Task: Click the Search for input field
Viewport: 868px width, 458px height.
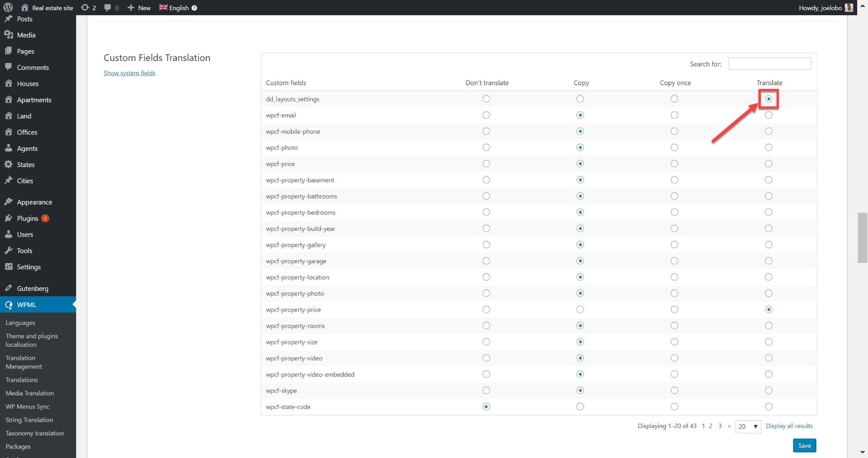Action: (x=769, y=64)
